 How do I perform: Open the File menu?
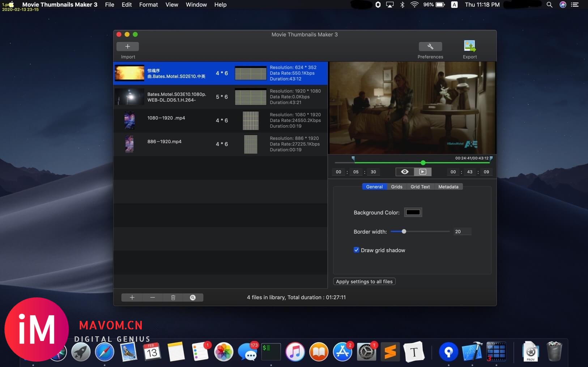click(x=110, y=5)
